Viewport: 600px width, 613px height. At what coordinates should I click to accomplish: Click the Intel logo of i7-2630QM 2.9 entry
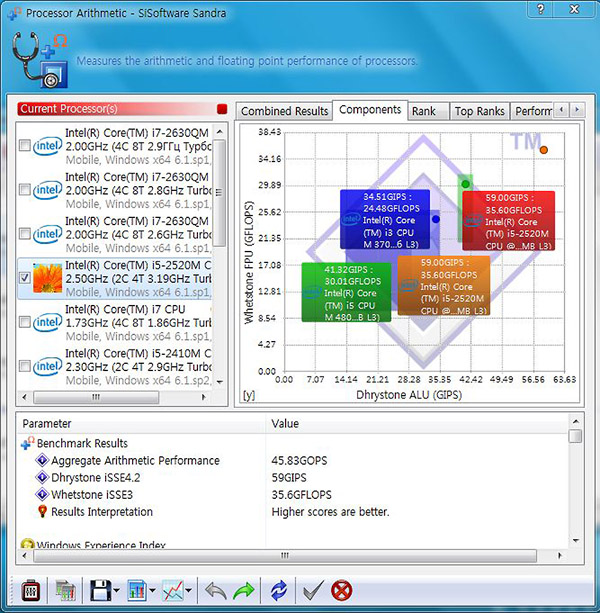pyautogui.click(x=47, y=146)
